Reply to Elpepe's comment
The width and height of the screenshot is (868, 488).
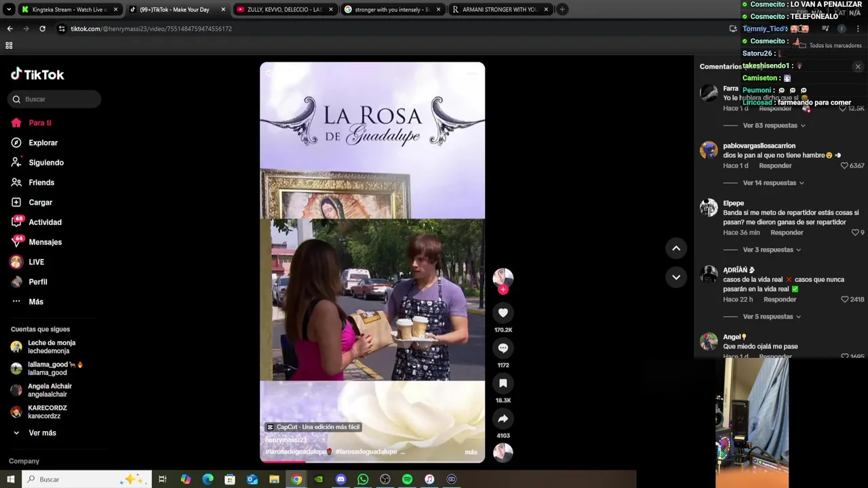coord(787,232)
